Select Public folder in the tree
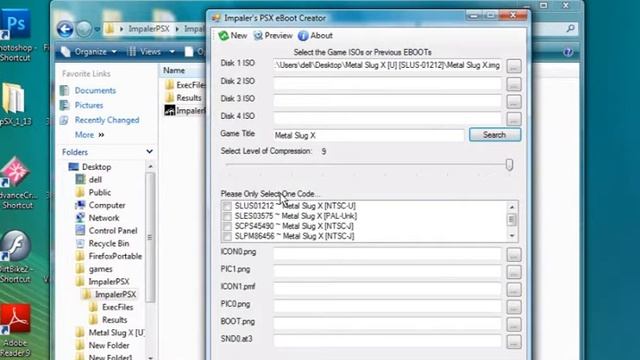This screenshot has height=360, width=640. coord(100,192)
